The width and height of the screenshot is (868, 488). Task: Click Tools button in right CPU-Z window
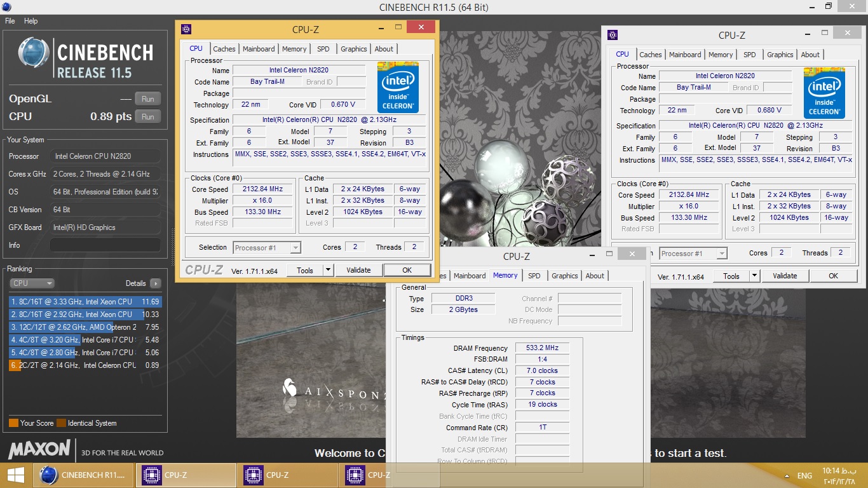pos(731,276)
